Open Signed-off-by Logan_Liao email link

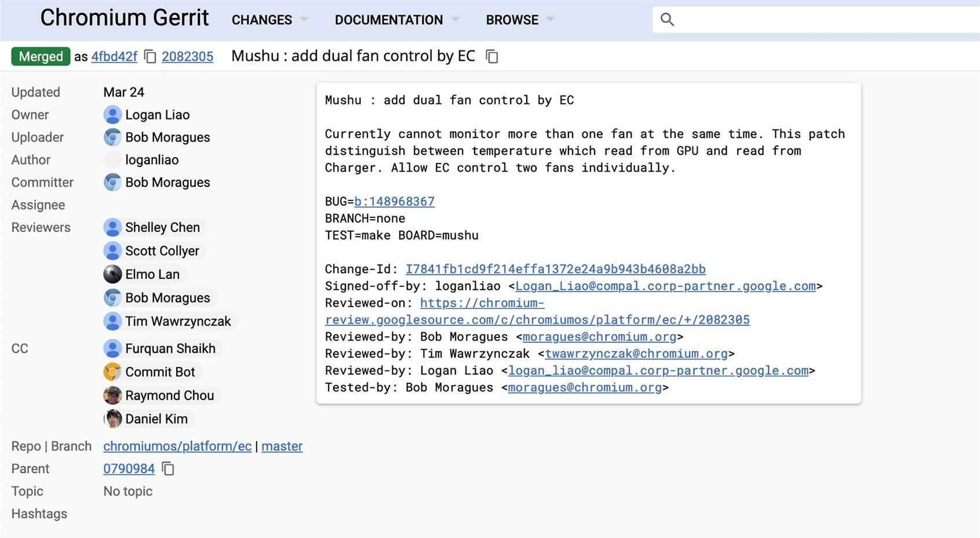point(665,286)
